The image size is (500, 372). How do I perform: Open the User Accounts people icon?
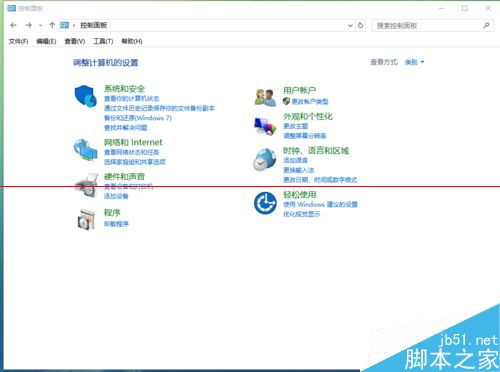tap(265, 97)
